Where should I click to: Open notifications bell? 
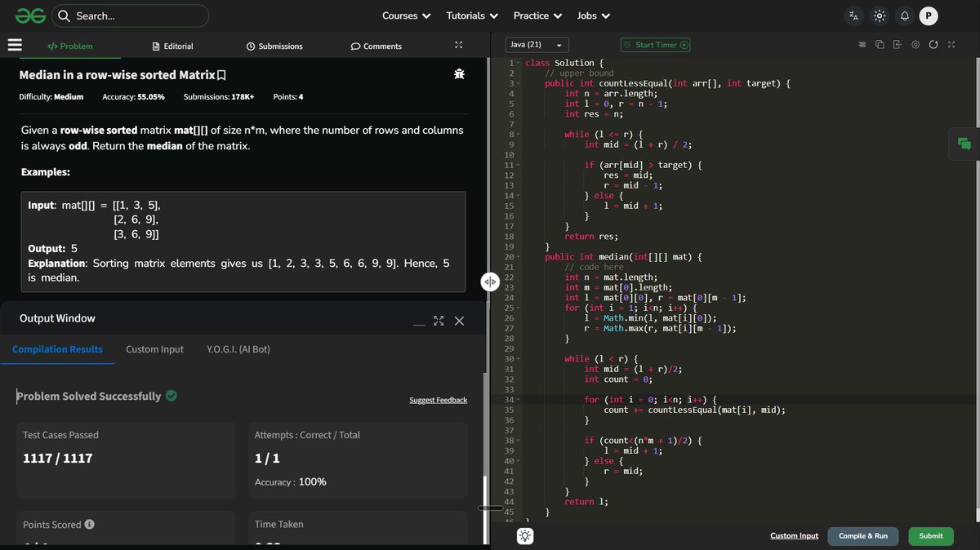point(904,16)
